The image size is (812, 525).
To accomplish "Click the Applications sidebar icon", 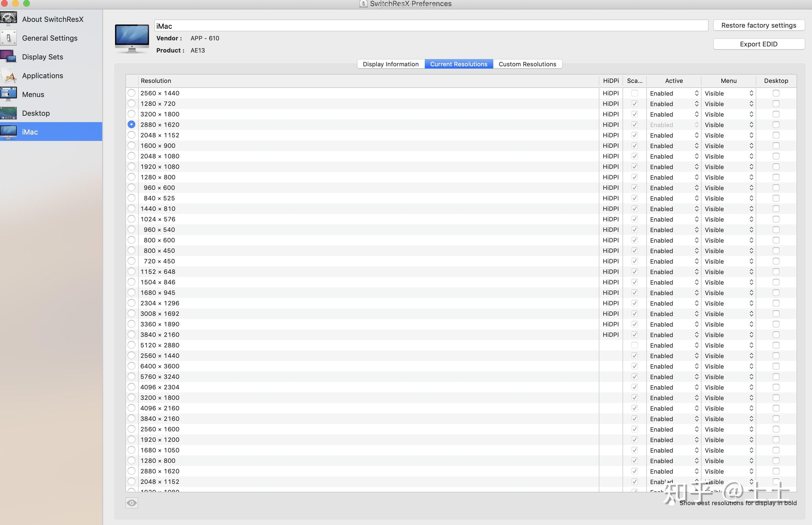I will pyautogui.click(x=9, y=76).
